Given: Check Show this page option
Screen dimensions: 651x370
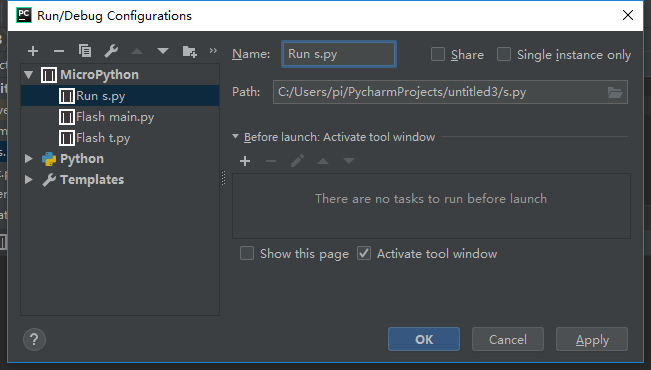Looking at the screenshot, I should [x=247, y=253].
